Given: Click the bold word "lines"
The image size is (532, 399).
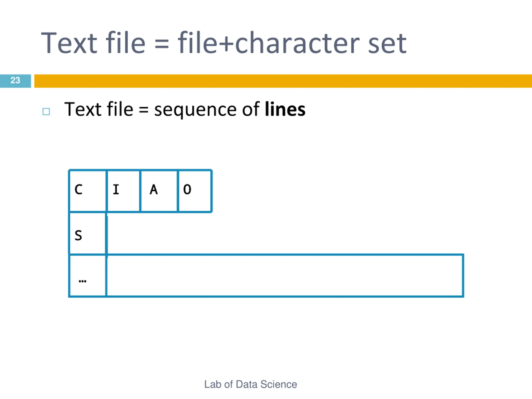Looking at the screenshot, I should click(285, 109).
